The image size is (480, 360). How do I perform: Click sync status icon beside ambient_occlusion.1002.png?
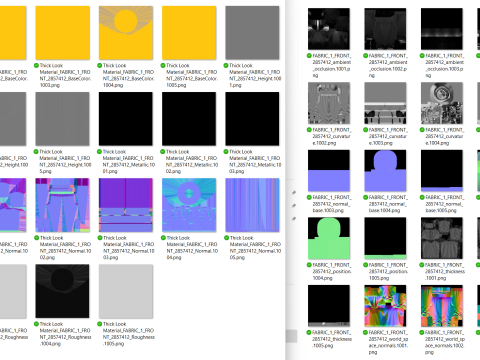point(366,56)
